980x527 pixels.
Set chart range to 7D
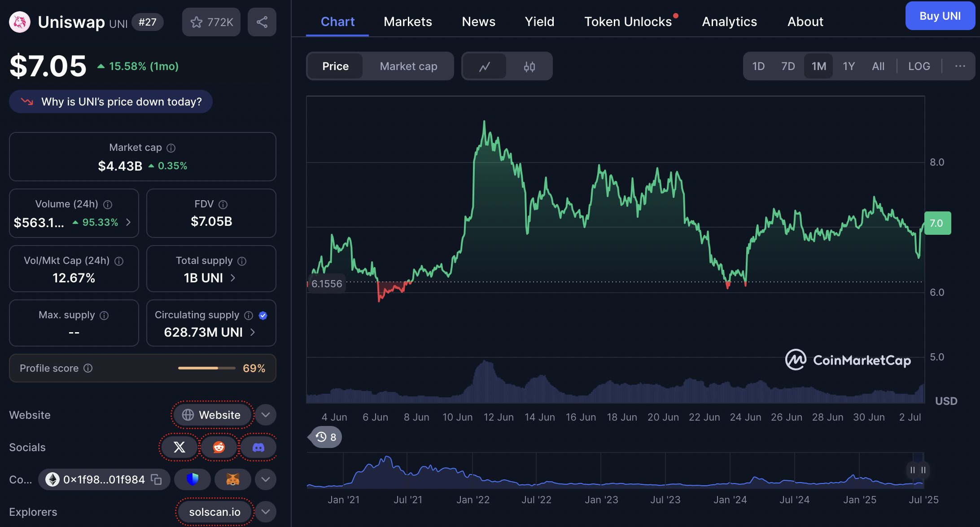pos(788,66)
